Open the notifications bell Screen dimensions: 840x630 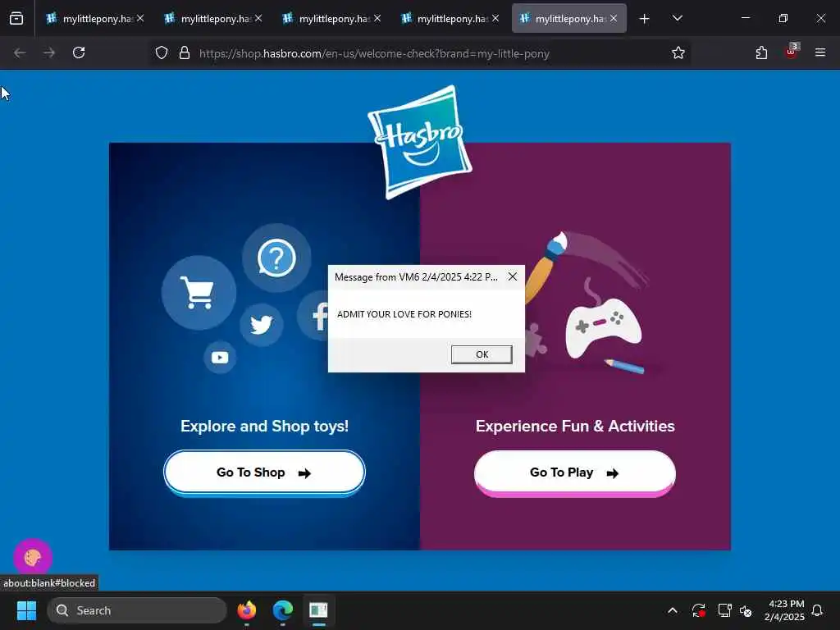click(817, 610)
